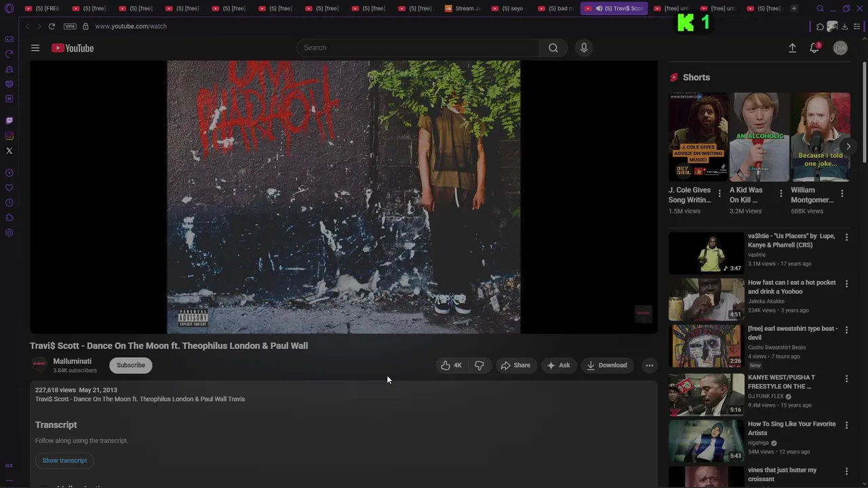The height and width of the screenshot is (488, 868).
Task: Open History clock icon in sidebar
Action: tap(9, 203)
